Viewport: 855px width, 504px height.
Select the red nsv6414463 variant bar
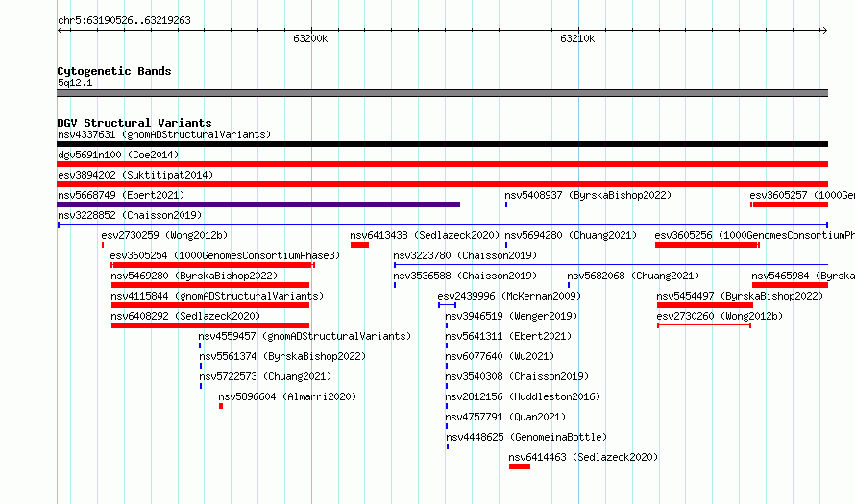tap(520, 467)
